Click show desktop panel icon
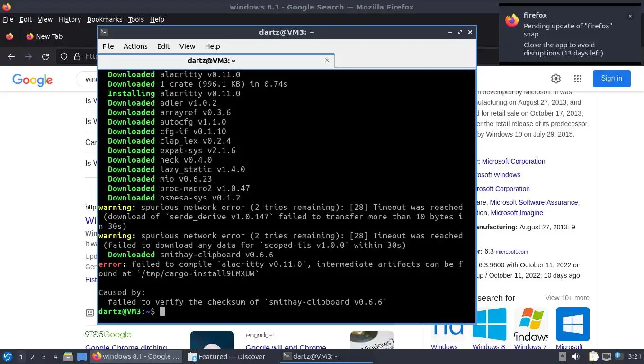Image resolution: width=644 pixels, height=364 pixels. click(82, 356)
